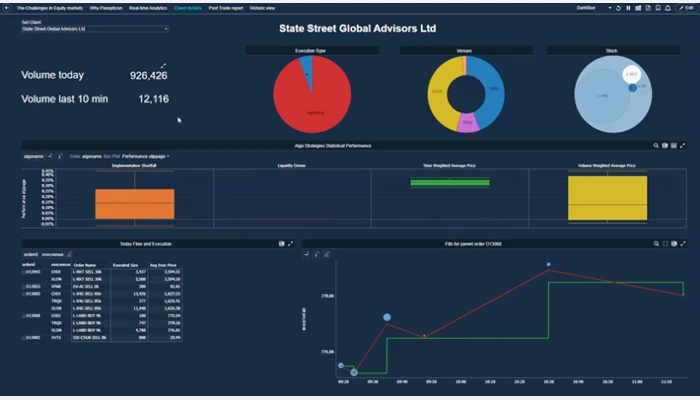
Task: Click the Volume last 10 min value 12,116
Action: pyautogui.click(x=154, y=99)
